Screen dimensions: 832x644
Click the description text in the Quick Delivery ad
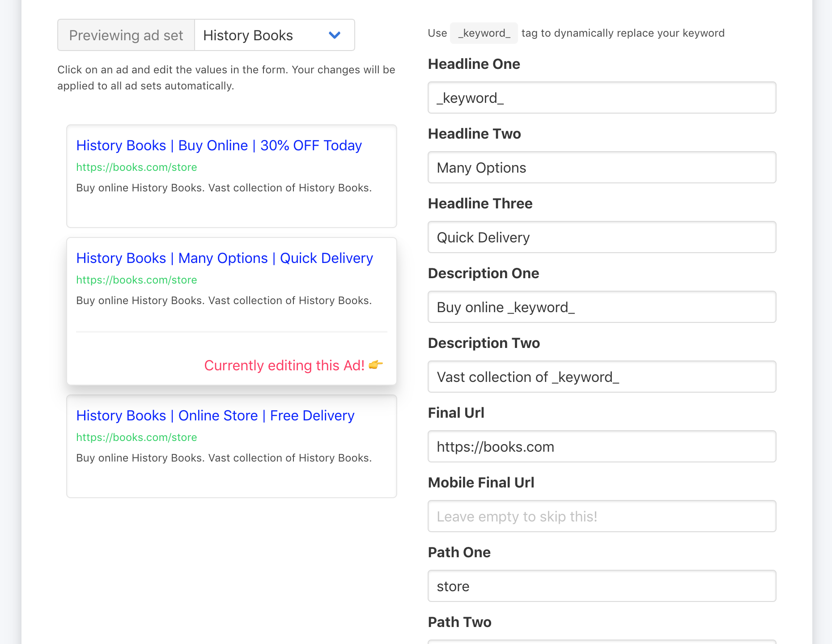click(224, 301)
